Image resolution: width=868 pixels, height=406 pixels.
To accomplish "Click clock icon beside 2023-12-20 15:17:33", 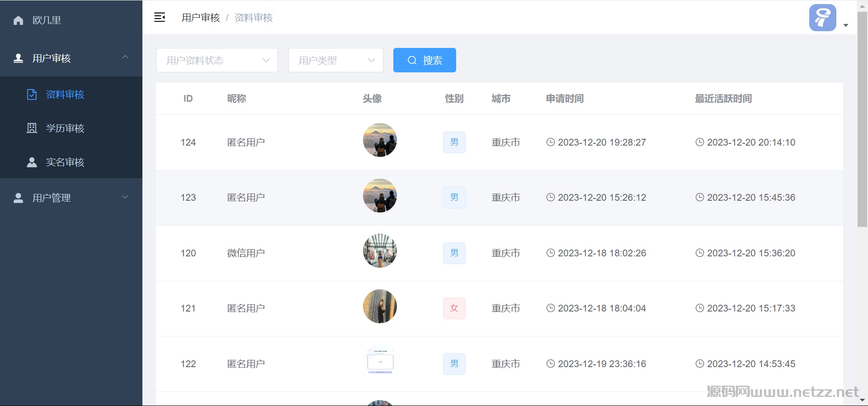I will (x=699, y=308).
